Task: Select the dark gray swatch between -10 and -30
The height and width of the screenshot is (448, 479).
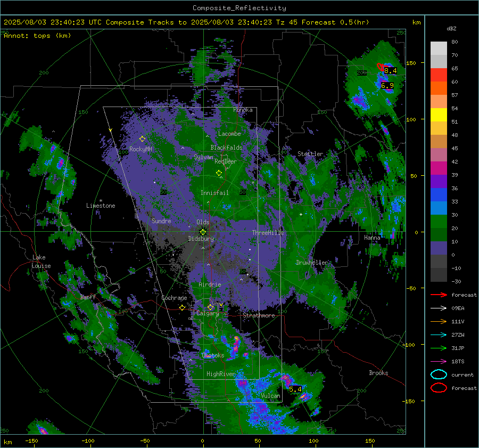Action: click(x=439, y=275)
